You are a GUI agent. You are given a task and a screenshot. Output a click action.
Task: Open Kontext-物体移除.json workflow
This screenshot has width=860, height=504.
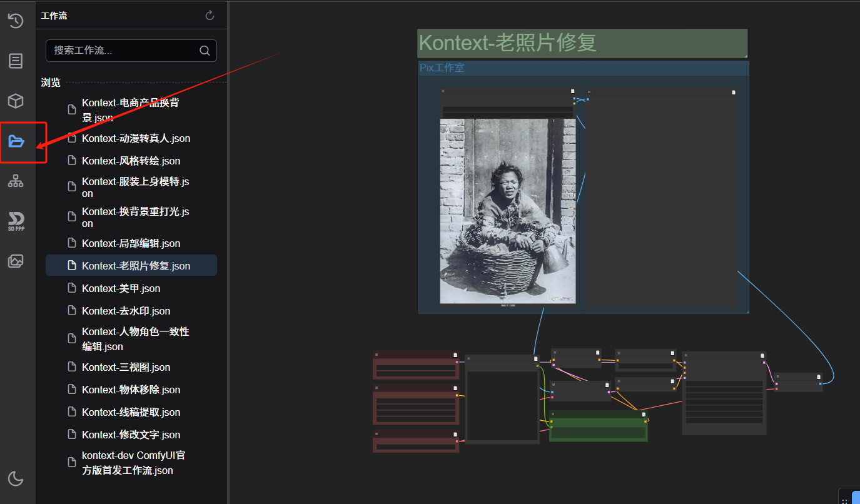pos(131,390)
